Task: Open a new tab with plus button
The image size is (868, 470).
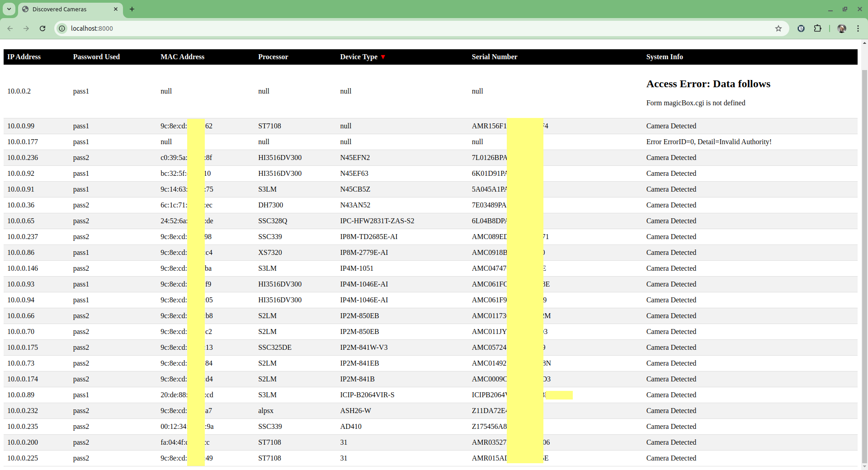Action: 132,9
